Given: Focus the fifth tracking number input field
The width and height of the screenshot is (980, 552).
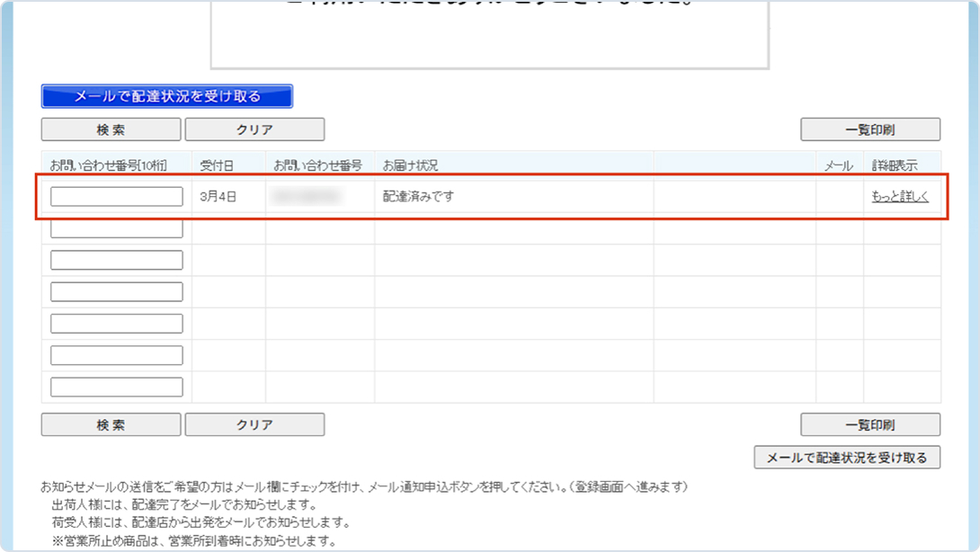Looking at the screenshot, I should pyautogui.click(x=117, y=323).
